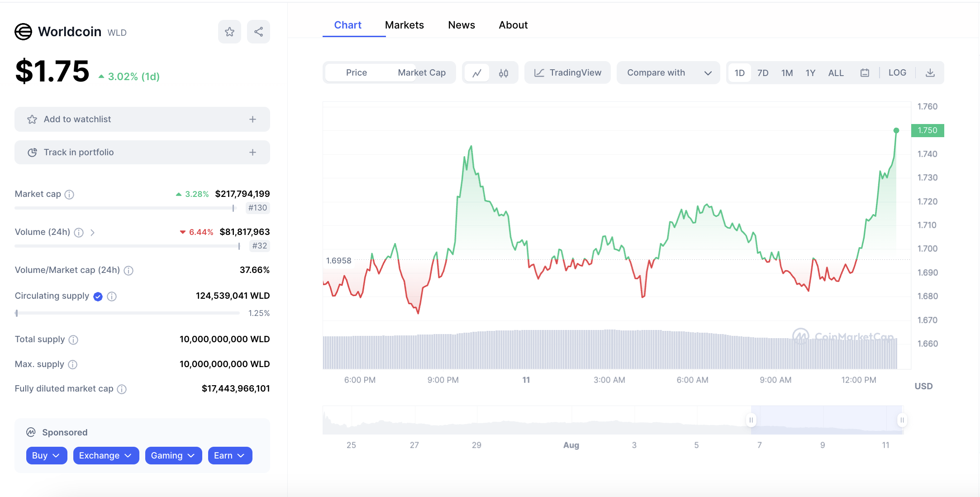Toggle LOG scale on chart
Viewport: 980px width, 497px height.
[x=897, y=73]
